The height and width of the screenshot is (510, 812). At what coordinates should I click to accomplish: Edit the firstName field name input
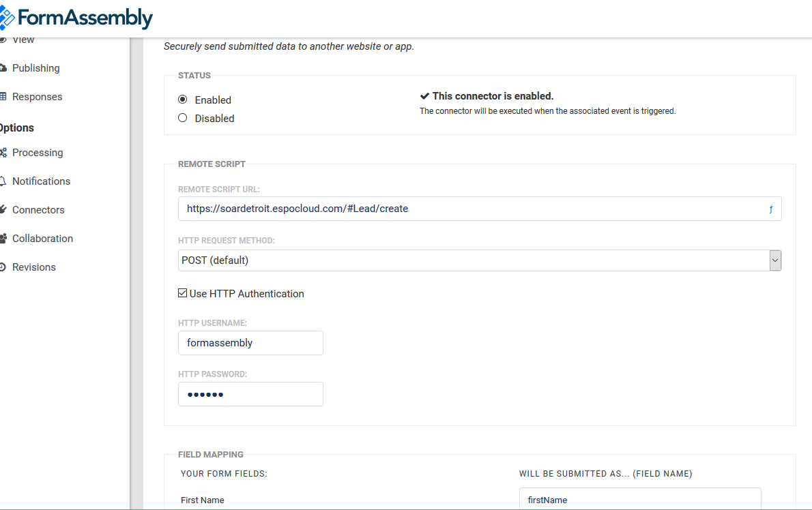click(x=639, y=500)
